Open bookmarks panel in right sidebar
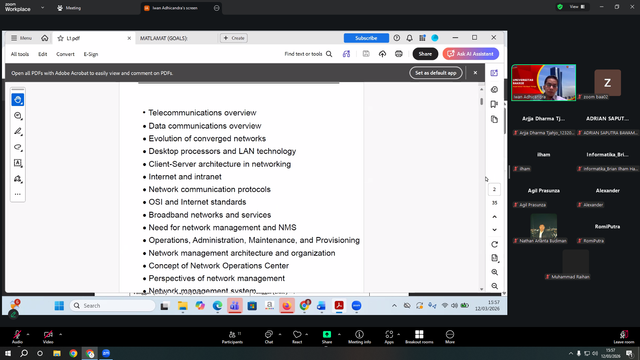This screenshot has width=640, height=360. click(494, 104)
